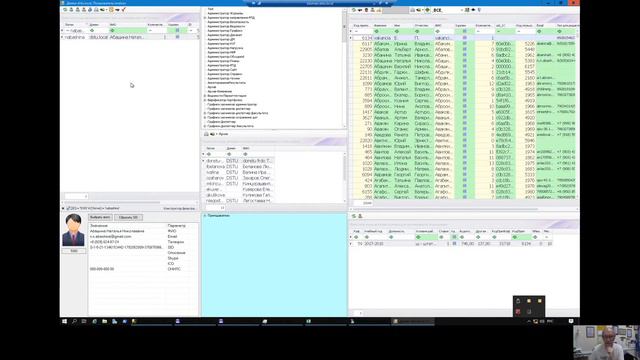
Task: Select Администратор Журналы role in tree
Action: click(x=225, y=13)
